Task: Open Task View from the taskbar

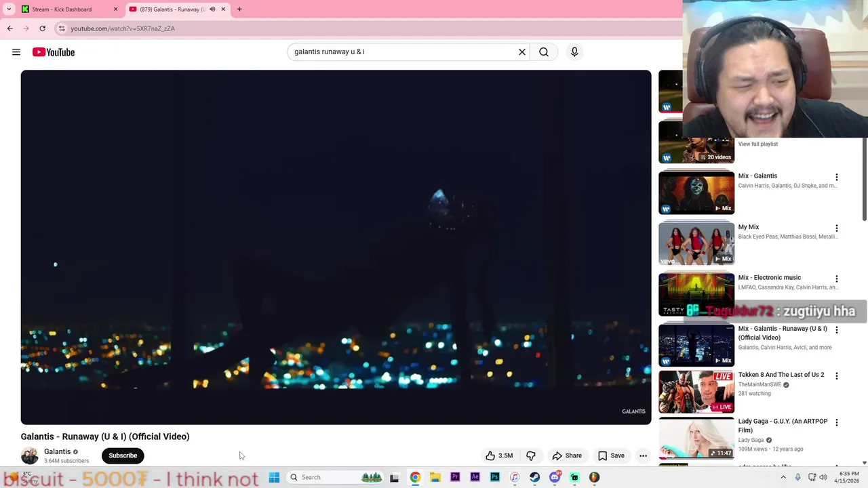Action: coord(394,477)
